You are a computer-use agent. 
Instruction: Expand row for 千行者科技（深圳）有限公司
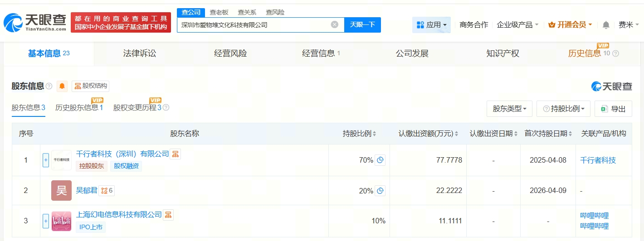(45, 160)
